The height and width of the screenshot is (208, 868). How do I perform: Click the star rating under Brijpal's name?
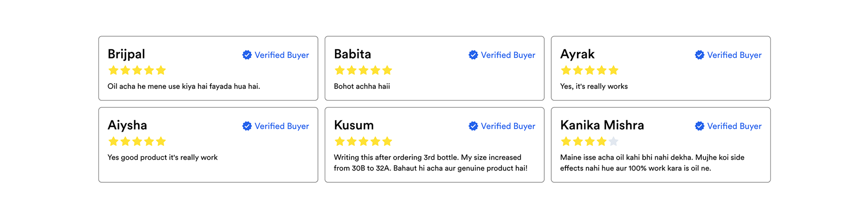tap(137, 71)
